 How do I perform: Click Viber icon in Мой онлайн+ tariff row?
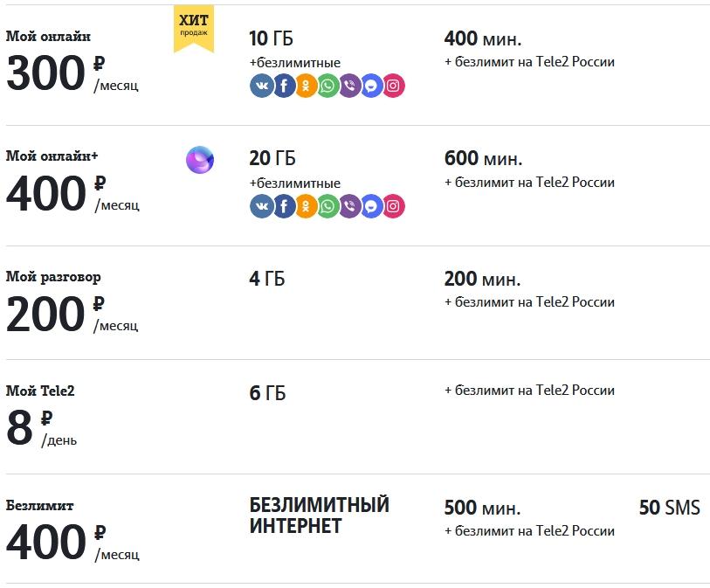click(x=349, y=206)
